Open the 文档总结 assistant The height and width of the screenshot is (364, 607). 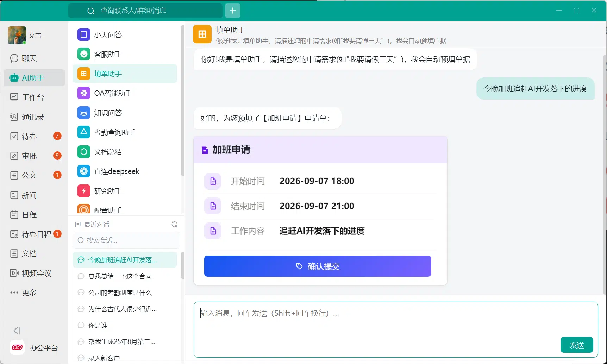coord(125,152)
